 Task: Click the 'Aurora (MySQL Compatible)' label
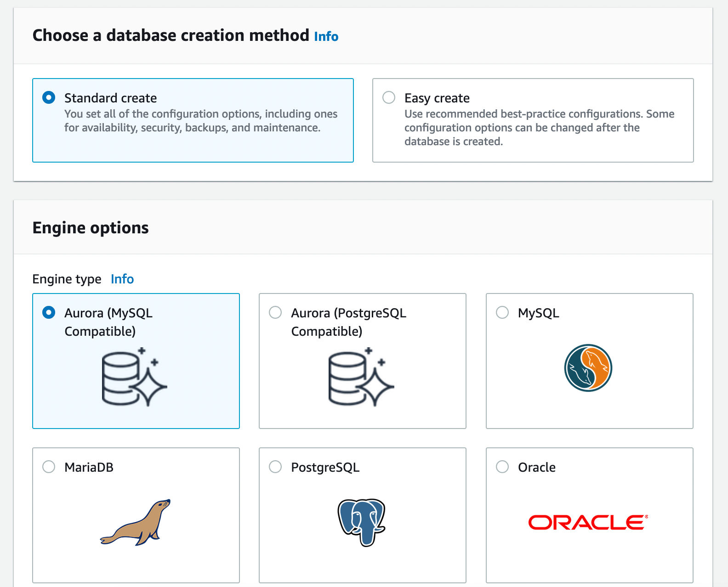point(108,322)
